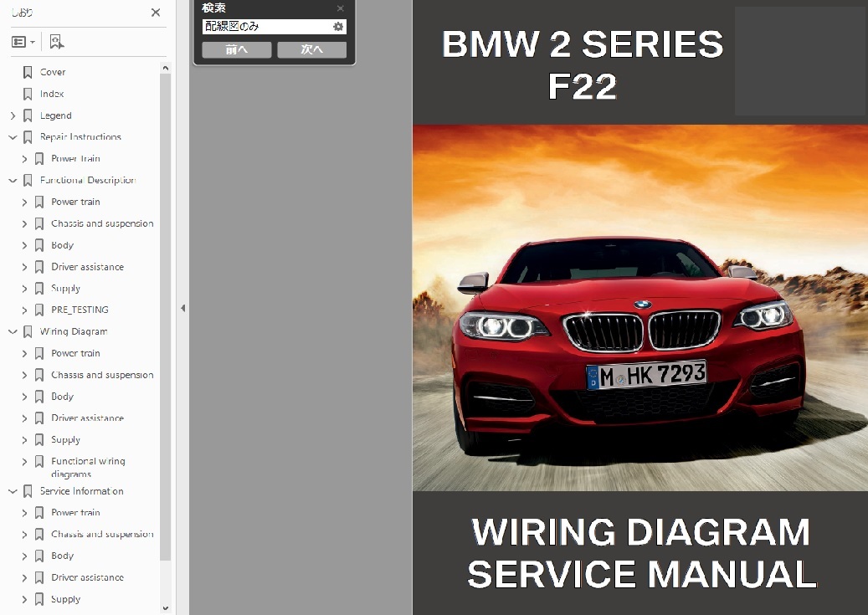The image size is (868, 615).
Task: Click the 次へ (next) search button
Action: click(x=311, y=50)
